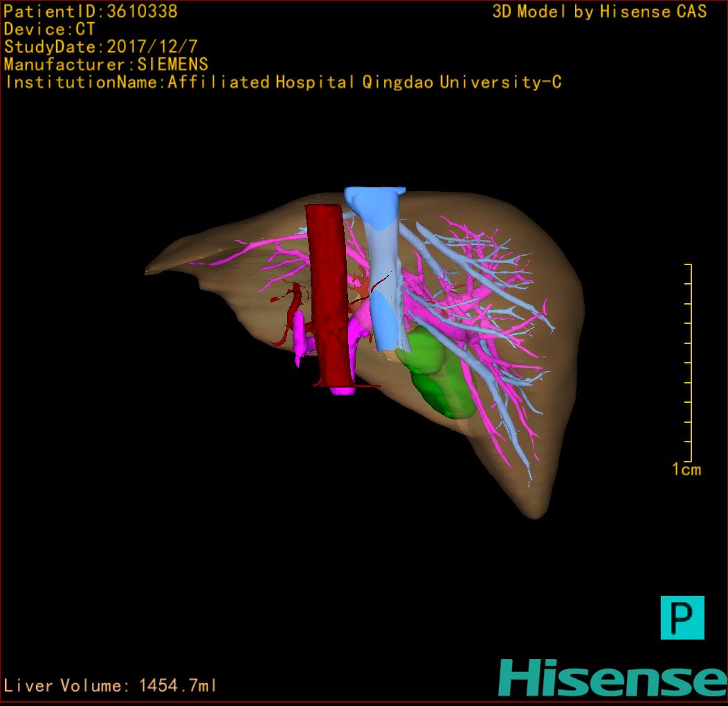Click the Liver Volume 1454.7ml readout

(x=110, y=686)
